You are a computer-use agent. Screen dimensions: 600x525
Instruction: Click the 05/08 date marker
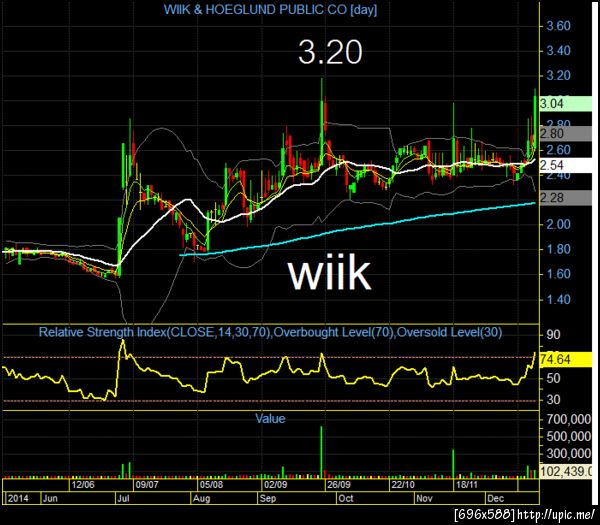pos(211,485)
